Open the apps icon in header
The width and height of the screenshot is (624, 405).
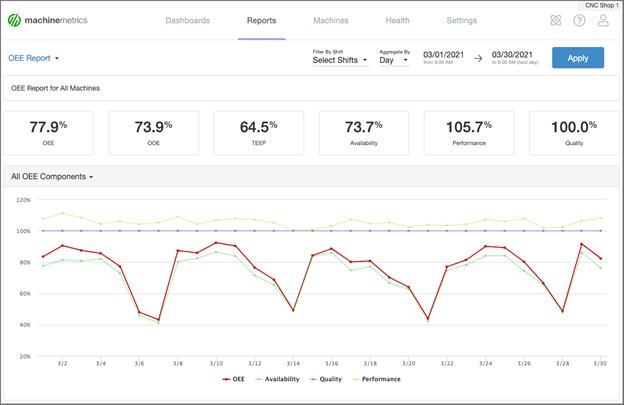tap(556, 20)
